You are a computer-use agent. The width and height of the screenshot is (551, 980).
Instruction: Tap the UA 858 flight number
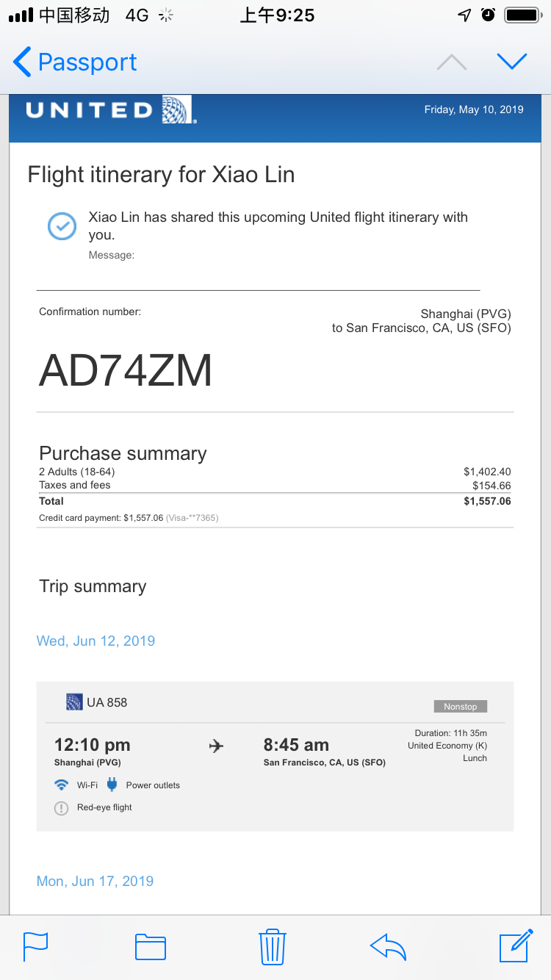pos(107,702)
